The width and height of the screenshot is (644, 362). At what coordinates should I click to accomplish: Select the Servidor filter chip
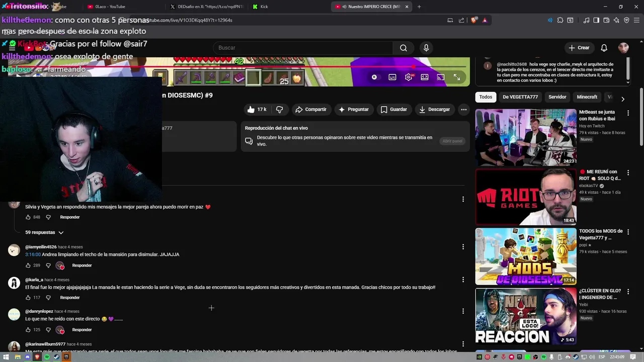[557, 97]
